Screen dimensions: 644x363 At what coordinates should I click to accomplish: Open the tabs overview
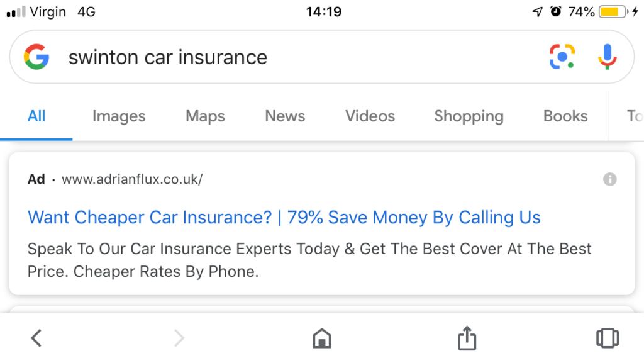pos(607,338)
